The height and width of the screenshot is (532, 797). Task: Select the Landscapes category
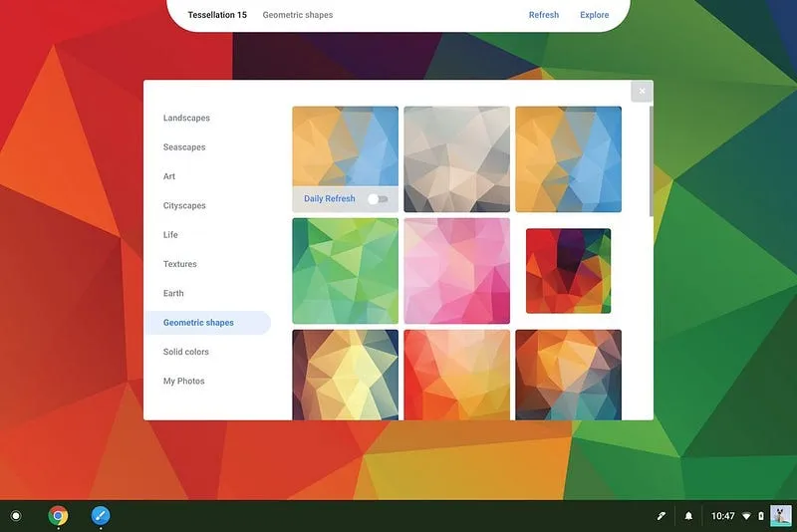click(x=186, y=118)
